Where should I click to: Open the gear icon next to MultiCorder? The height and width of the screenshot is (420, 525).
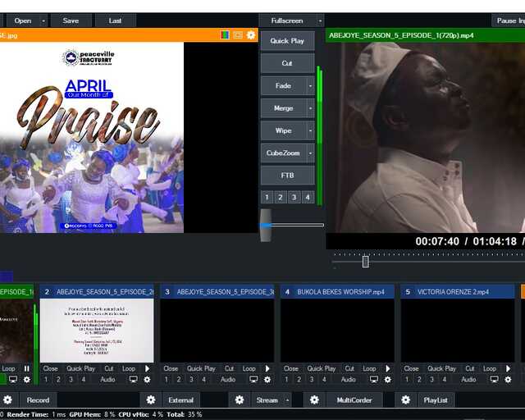(314, 400)
